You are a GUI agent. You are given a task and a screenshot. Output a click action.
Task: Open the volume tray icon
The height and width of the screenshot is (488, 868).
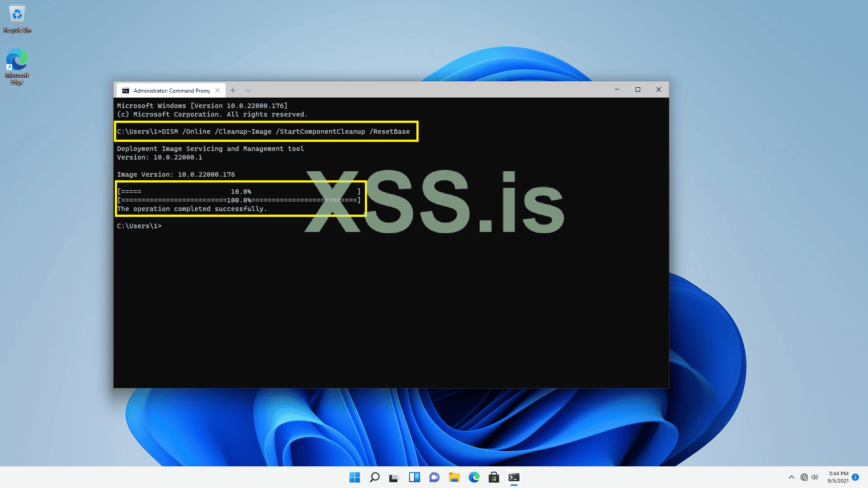[x=815, y=477]
